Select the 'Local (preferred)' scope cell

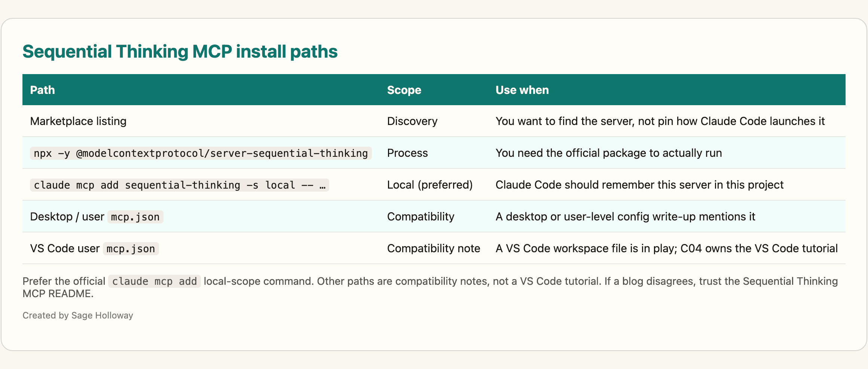(x=430, y=185)
